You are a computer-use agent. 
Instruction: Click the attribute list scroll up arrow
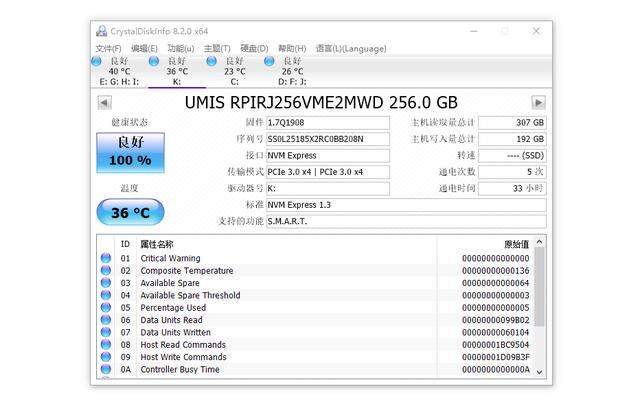point(540,242)
